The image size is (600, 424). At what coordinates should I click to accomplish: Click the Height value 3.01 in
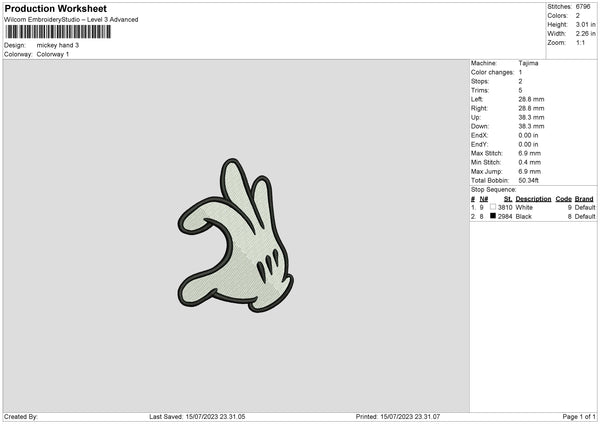(585, 24)
